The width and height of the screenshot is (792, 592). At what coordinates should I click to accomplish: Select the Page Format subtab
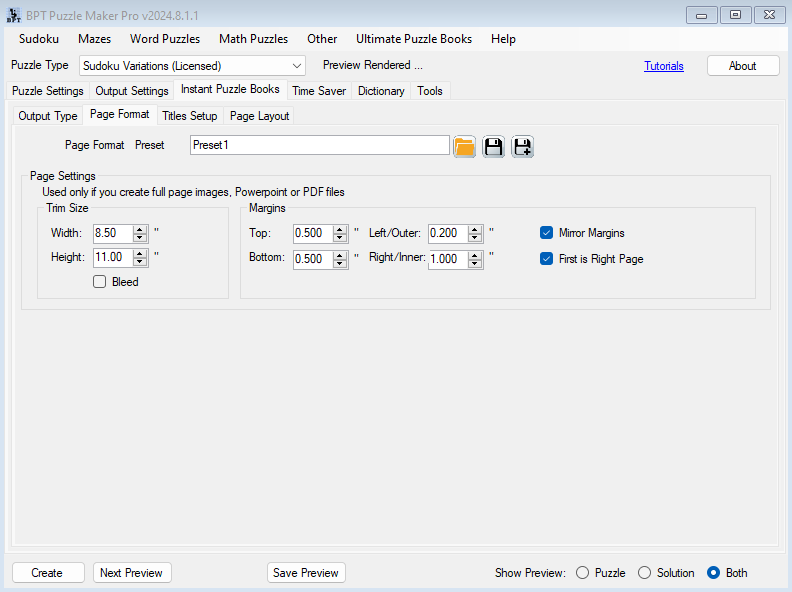(120, 115)
